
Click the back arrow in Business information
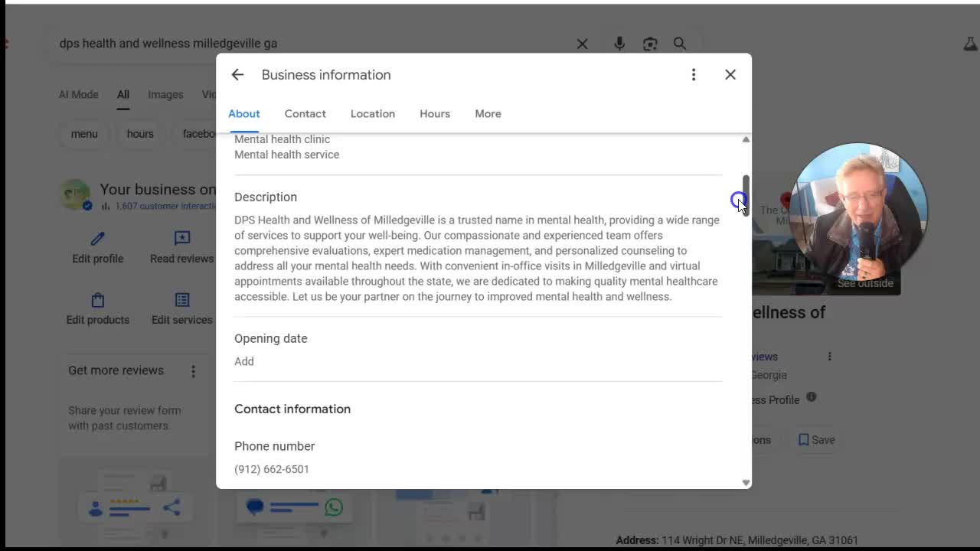pyautogui.click(x=237, y=75)
